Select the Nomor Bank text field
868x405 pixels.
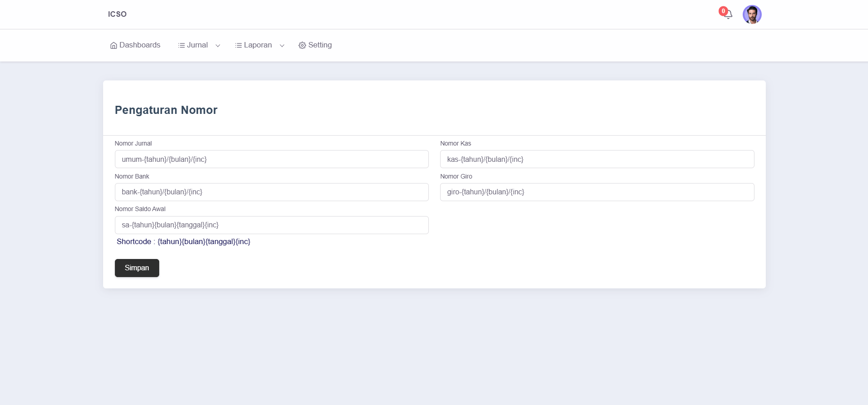(x=271, y=192)
